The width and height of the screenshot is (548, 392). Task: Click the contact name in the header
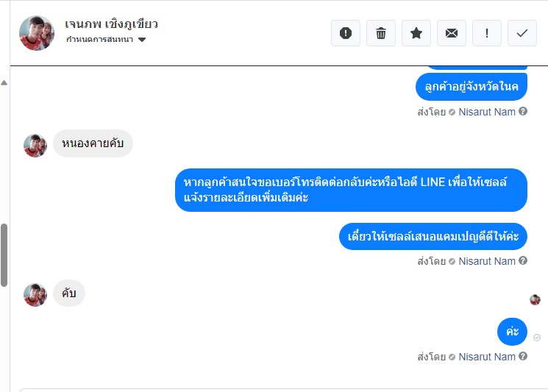111,24
